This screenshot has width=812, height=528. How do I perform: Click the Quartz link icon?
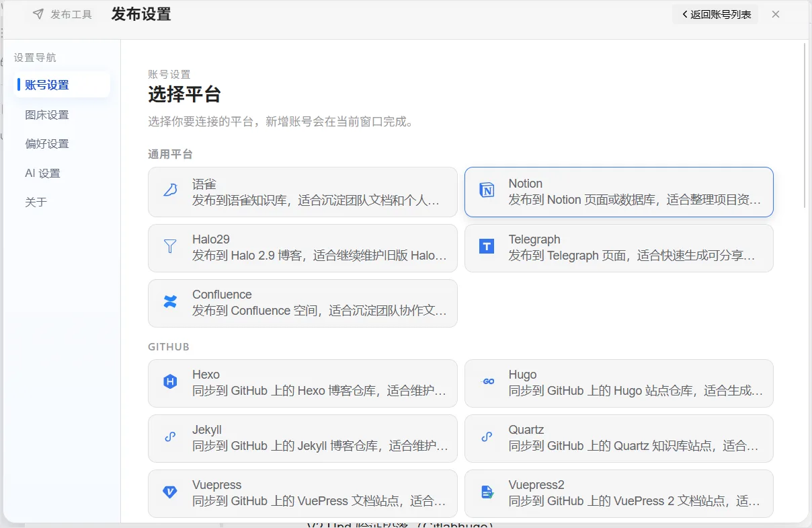click(487, 437)
